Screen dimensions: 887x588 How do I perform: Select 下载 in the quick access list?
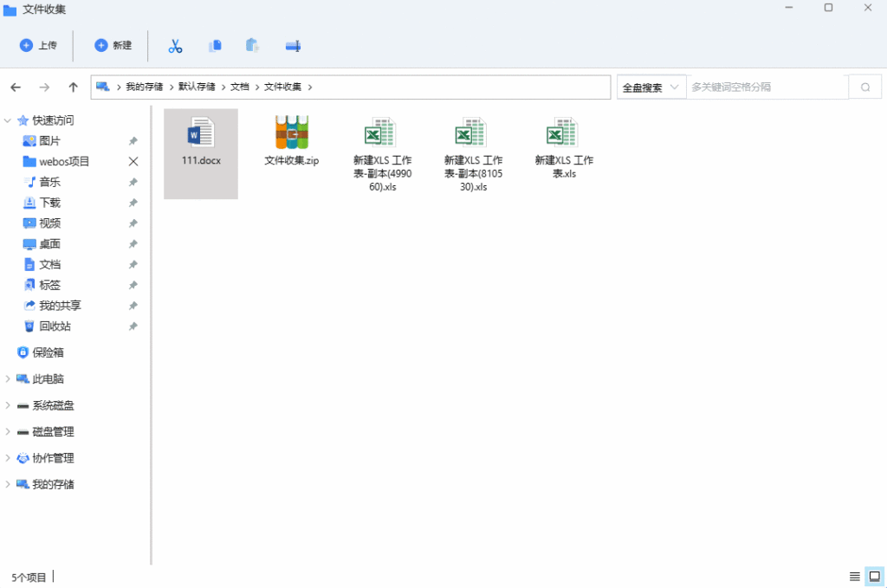[49, 203]
